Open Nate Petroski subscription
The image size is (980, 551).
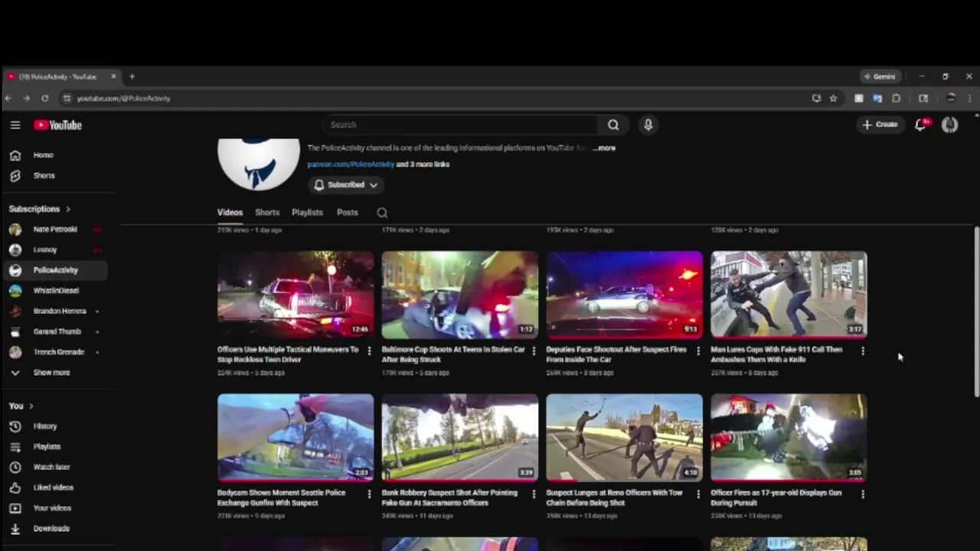[x=54, y=229]
